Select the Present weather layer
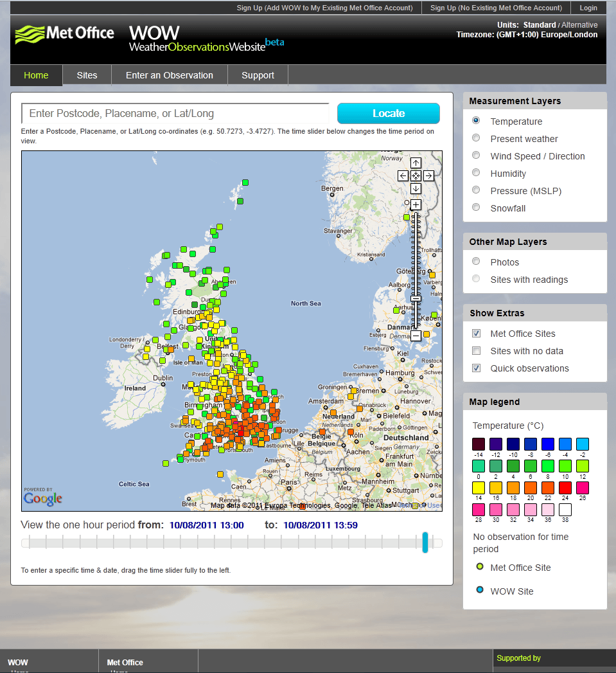The width and height of the screenshot is (616, 673). 476,138
